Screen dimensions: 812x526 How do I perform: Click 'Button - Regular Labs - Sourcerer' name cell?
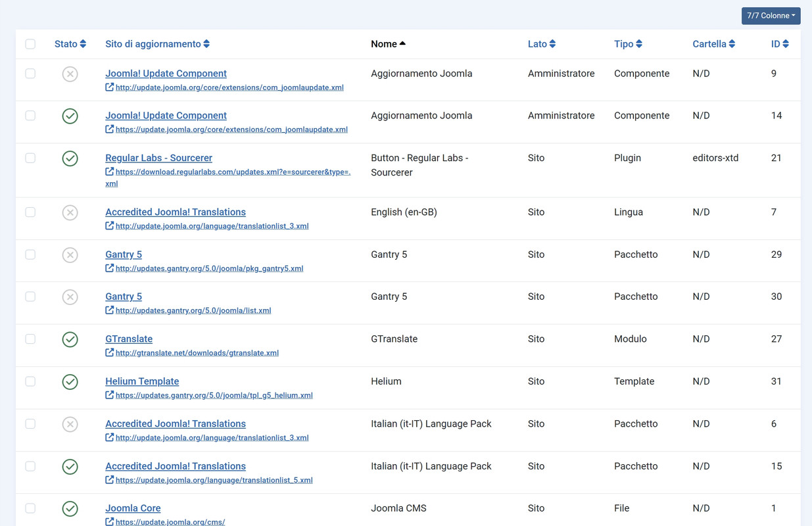coord(419,165)
